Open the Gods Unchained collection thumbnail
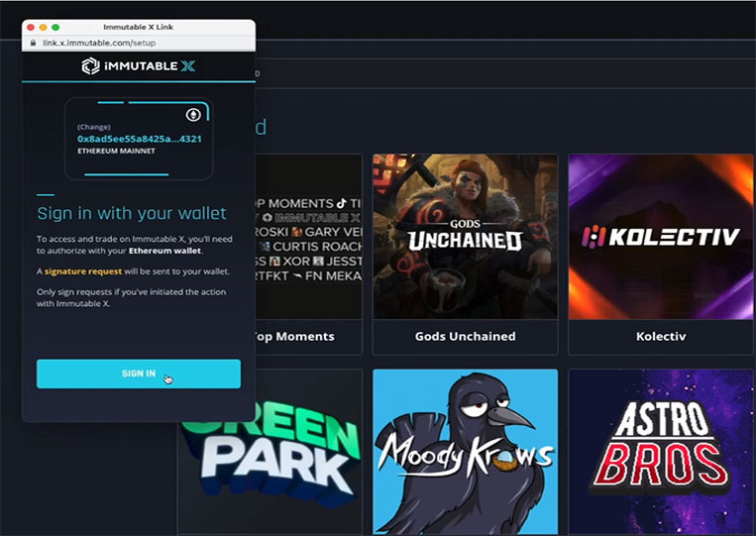The image size is (756, 536). point(466,237)
